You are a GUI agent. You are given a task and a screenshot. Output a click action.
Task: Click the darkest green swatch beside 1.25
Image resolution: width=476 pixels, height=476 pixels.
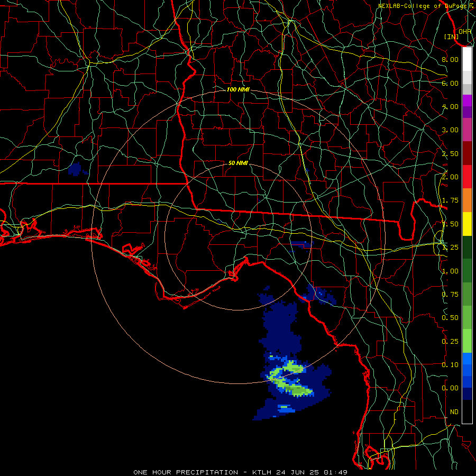coord(467,248)
